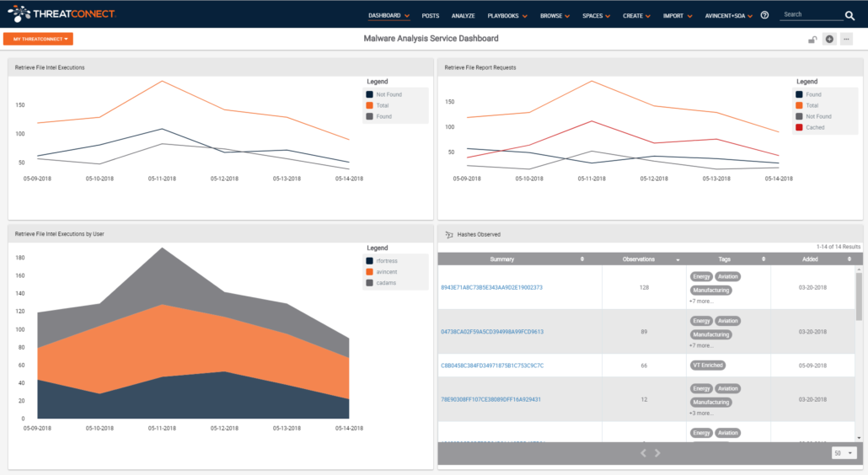This screenshot has height=475, width=868.
Task: Sort table by Added column arrows
Action: coord(849,259)
